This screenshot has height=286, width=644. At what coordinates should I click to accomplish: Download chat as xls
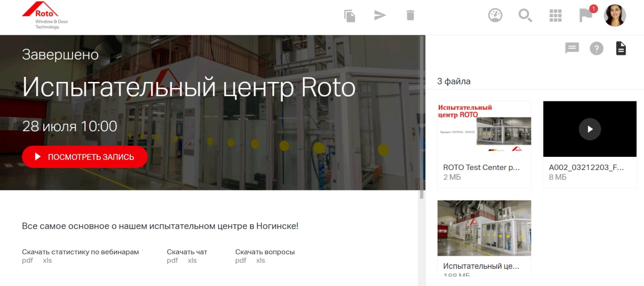[192, 260]
